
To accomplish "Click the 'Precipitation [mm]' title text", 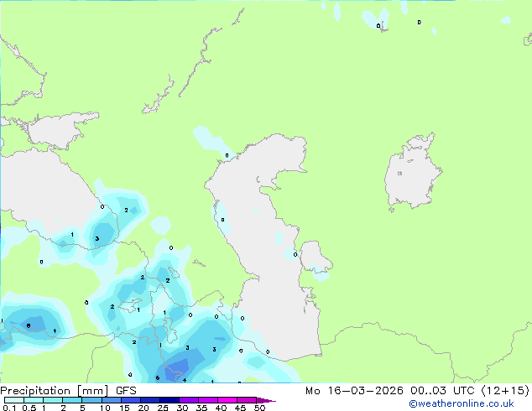I will pyautogui.click(x=55, y=391).
